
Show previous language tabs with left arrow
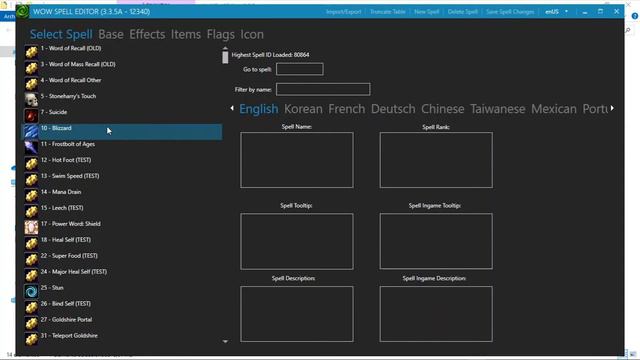coord(232,108)
